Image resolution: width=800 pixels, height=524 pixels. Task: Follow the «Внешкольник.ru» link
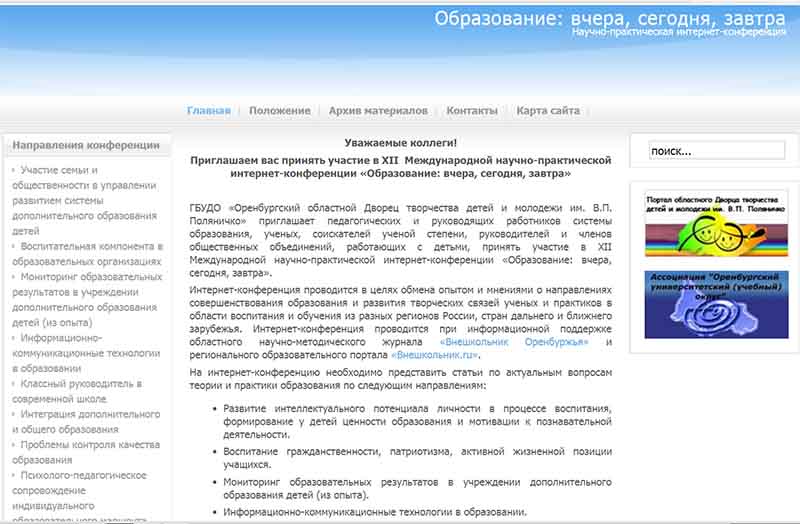[x=435, y=355]
